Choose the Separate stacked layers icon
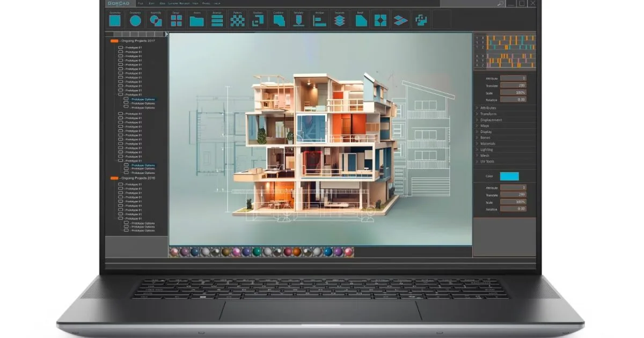 339,21
